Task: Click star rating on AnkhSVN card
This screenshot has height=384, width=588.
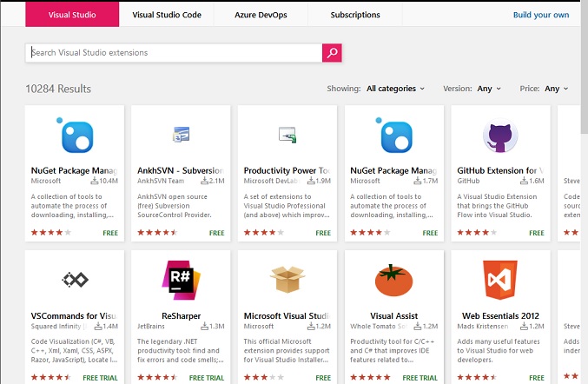Action: 157,233
